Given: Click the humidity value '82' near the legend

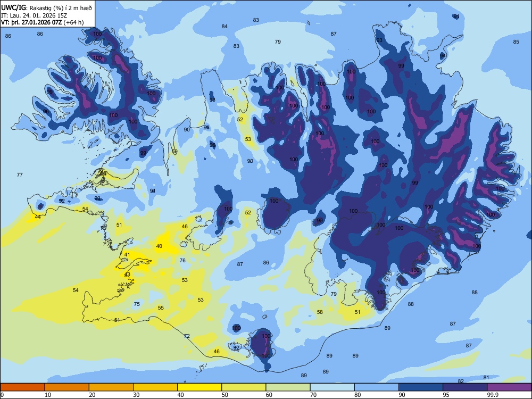Looking at the screenshot, I should click(461, 381).
